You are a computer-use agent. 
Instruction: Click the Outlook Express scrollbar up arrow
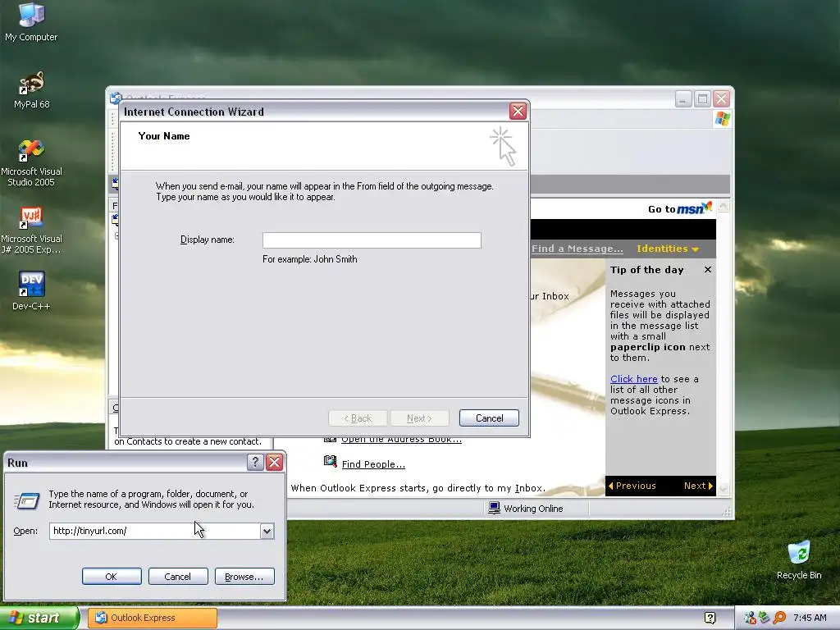(x=724, y=207)
